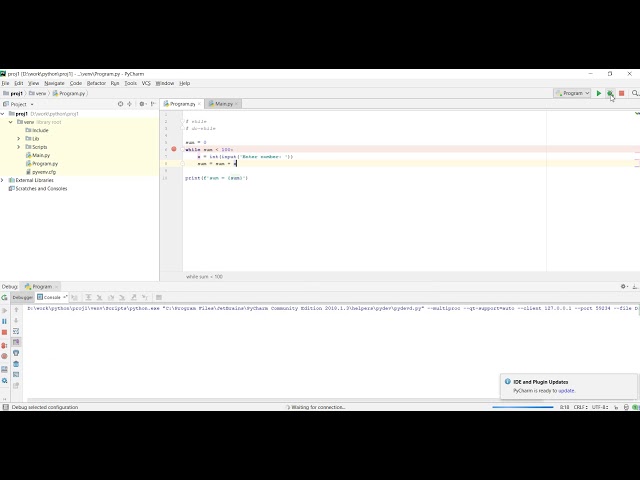Close the Program.py editor tab

199,104
